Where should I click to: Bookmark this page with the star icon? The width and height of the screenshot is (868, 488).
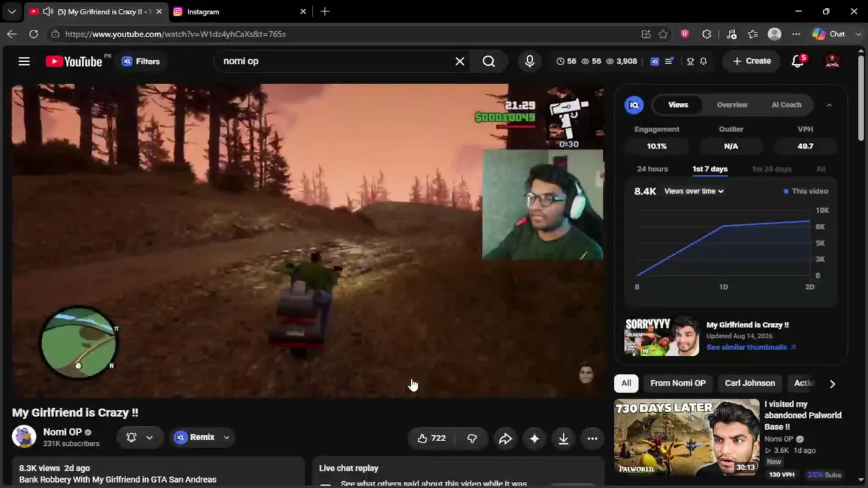663,34
